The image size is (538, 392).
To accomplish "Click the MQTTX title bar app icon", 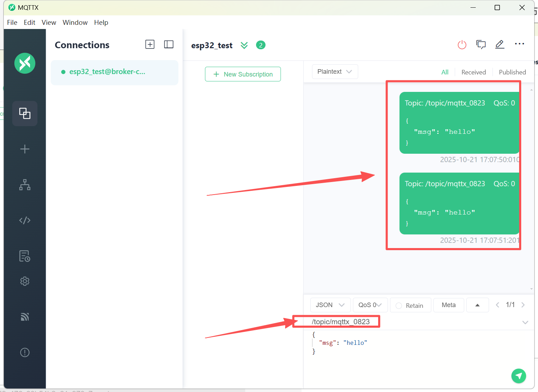I will click(x=12, y=7).
